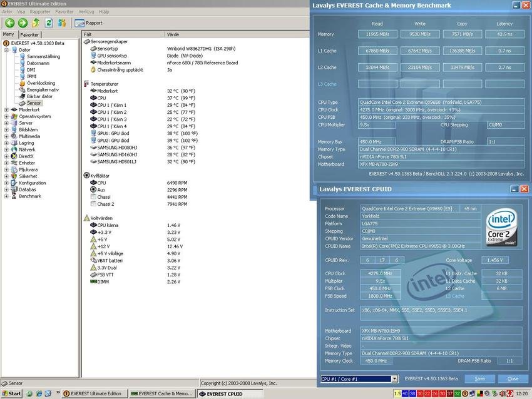Click the red 26 temperature tray icon
The width and height of the screenshot is (532, 399).
coord(435,393)
